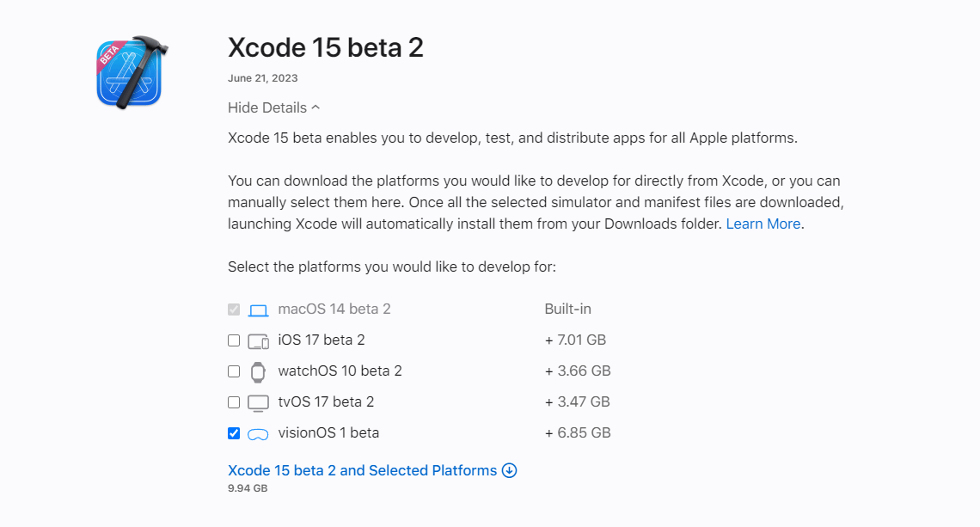
Task: Enable the iOS 17 beta 2 checkbox
Action: (x=234, y=340)
